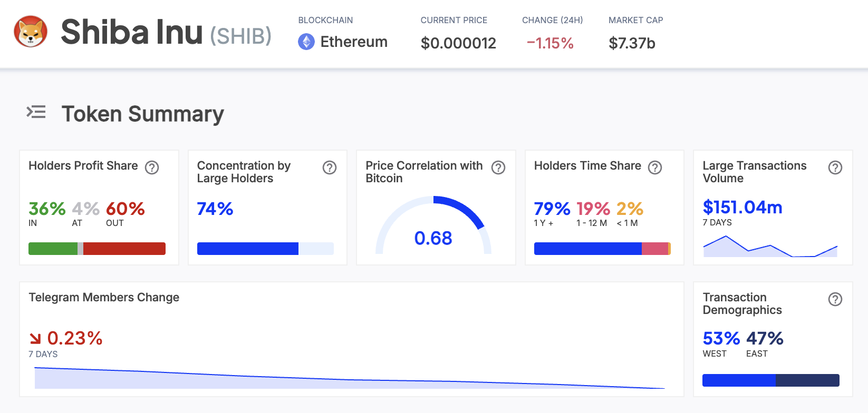Click the 0.68 correlation gauge value
This screenshot has width=868, height=413.
433,238
